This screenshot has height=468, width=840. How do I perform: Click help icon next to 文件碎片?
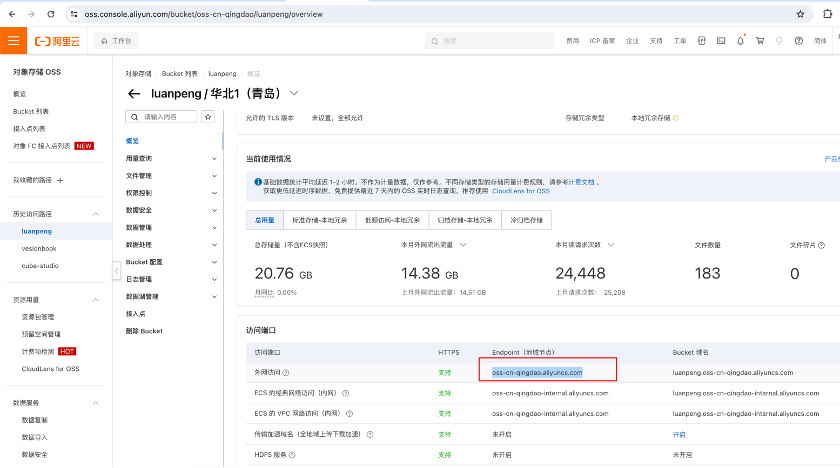821,245
